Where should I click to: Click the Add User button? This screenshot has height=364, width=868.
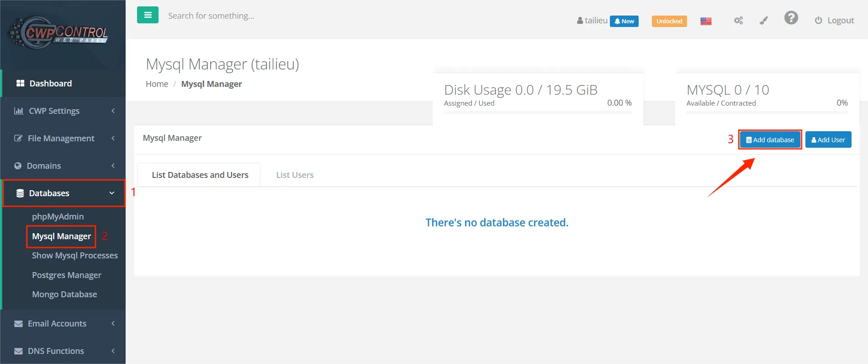(x=828, y=139)
